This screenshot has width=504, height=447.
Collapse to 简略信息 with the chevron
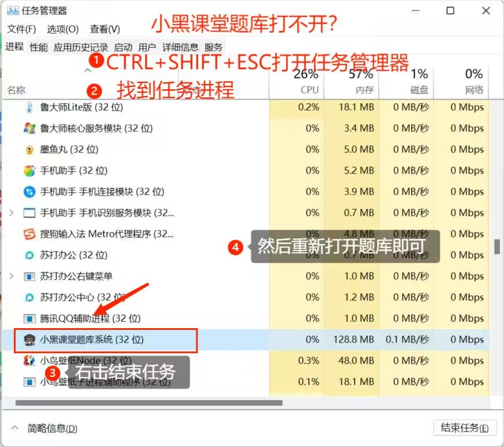tap(14, 428)
